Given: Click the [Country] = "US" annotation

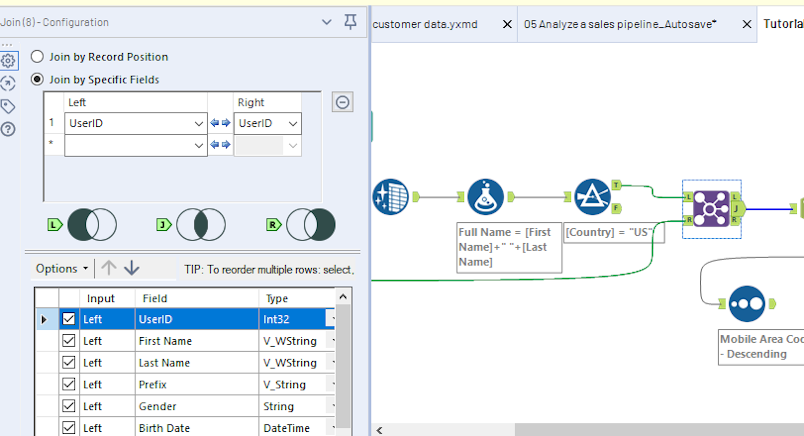Looking at the screenshot, I should click(613, 232).
